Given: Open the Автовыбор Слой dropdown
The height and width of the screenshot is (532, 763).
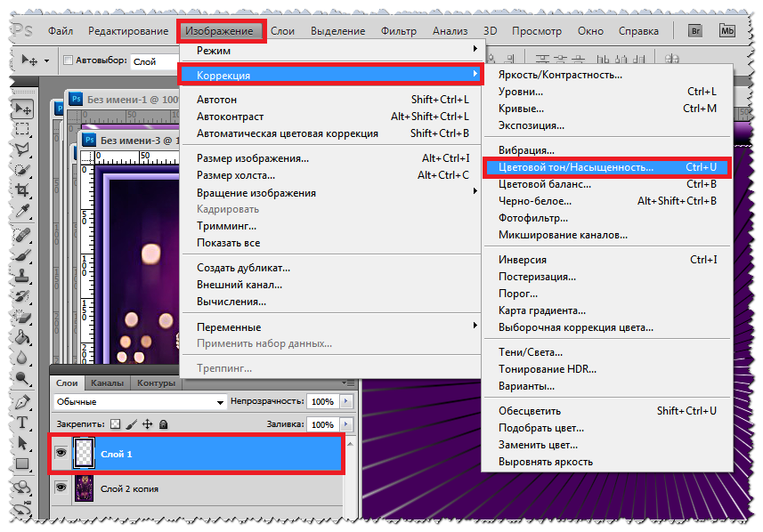Looking at the screenshot, I should 156,61.
